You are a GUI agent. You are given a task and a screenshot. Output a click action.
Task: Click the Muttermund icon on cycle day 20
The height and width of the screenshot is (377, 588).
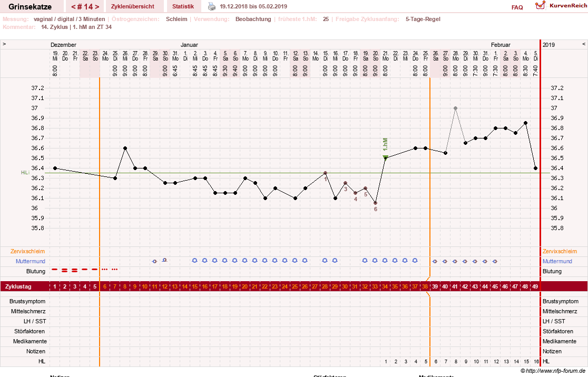(244, 261)
